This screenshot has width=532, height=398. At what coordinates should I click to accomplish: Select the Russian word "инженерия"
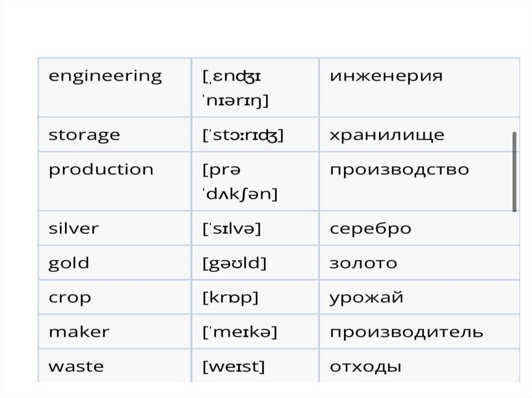pyautogui.click(x=386, y=76)
